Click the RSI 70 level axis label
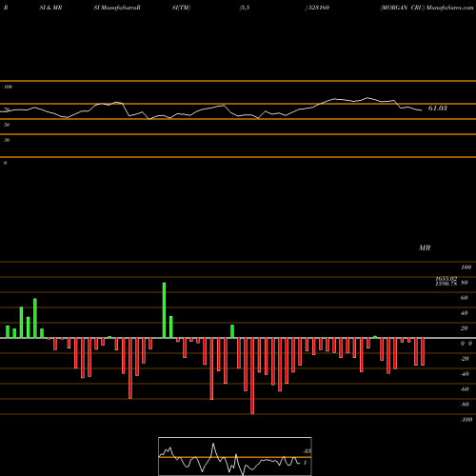The width and height of the screenshot is (476, 476). coord(7,109)
